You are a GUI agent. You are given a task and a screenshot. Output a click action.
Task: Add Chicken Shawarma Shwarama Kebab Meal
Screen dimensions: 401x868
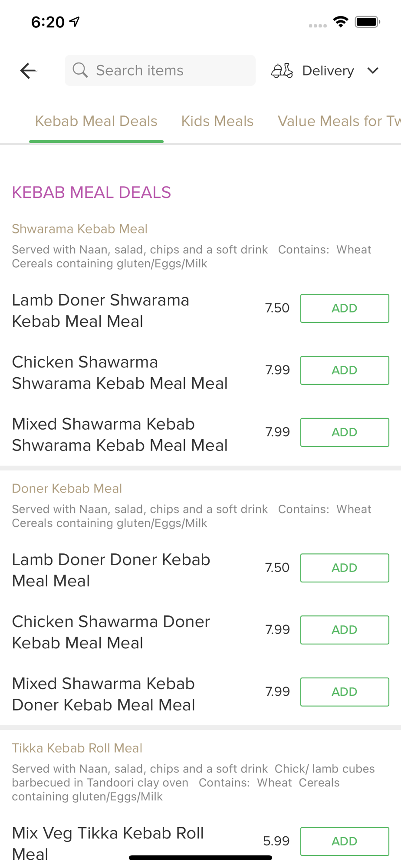345,370
